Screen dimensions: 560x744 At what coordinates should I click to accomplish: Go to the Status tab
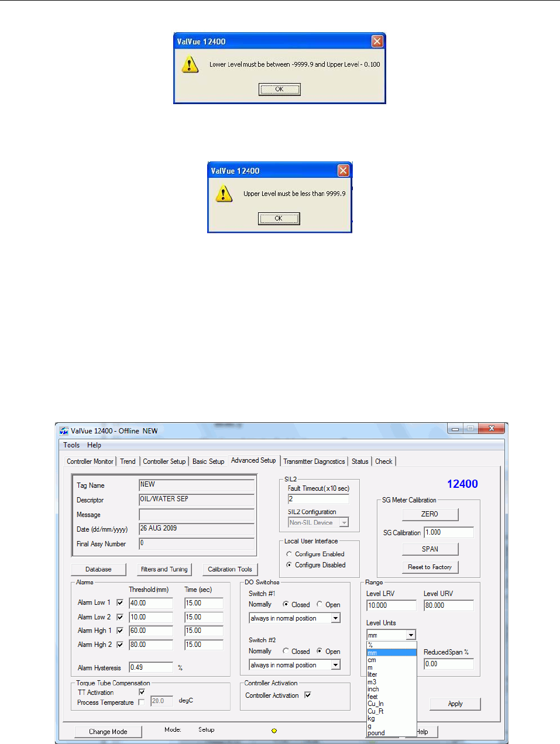360,461
